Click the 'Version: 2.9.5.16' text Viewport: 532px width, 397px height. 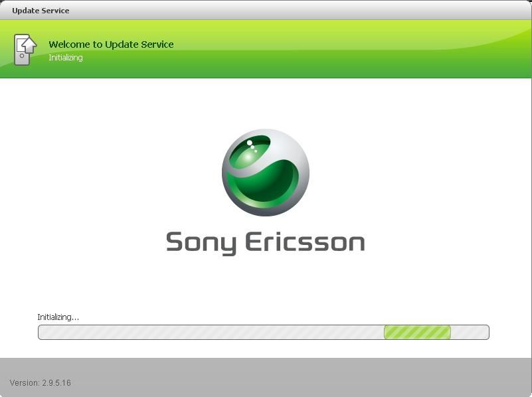[x=41, y=383]
